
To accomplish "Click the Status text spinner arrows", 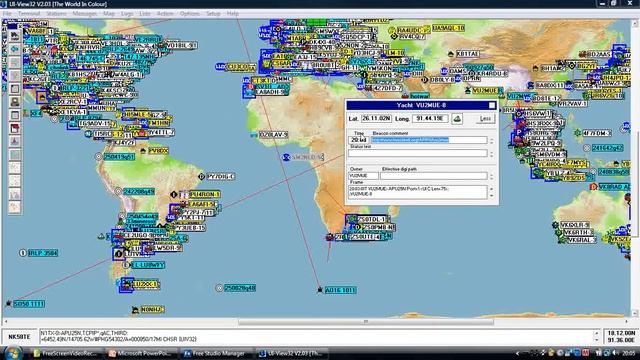I will pos(491,153).
